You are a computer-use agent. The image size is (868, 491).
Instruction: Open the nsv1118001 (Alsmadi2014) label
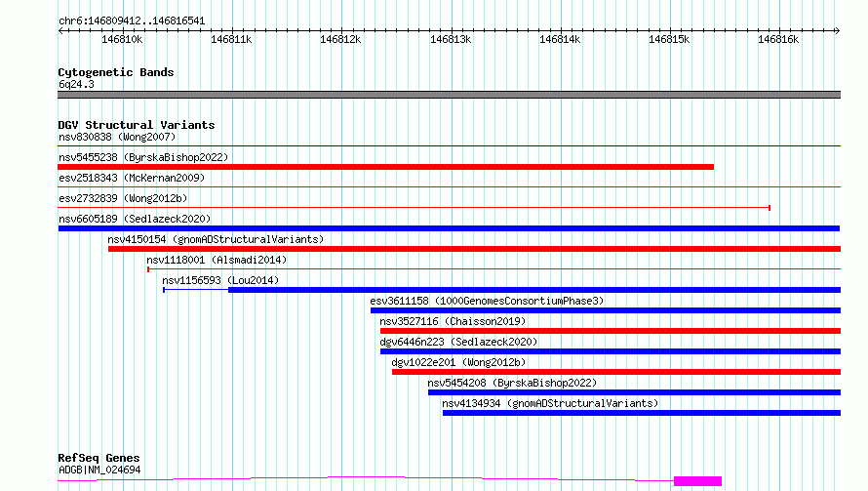[217, 260]
